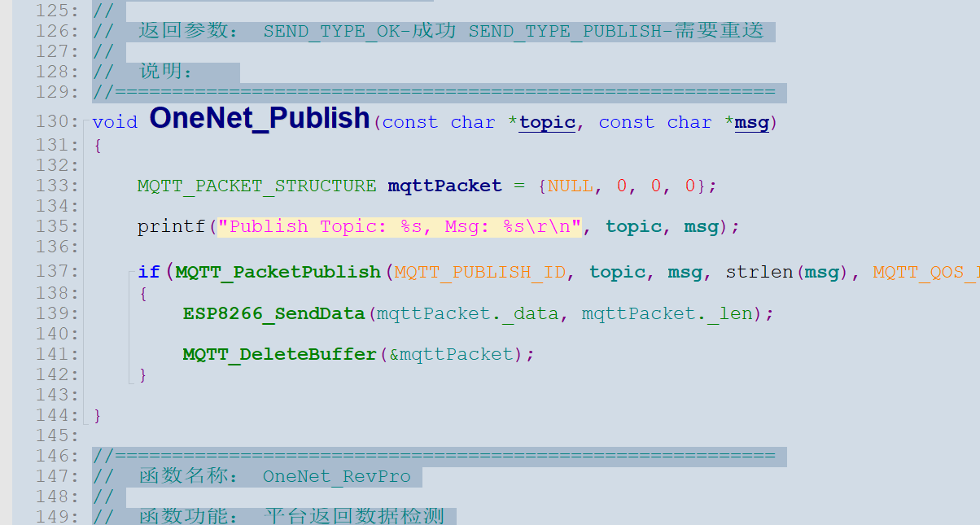Click line number 144 in the gutter
Viewport: 980px width, 525px height.
[58, 415]
